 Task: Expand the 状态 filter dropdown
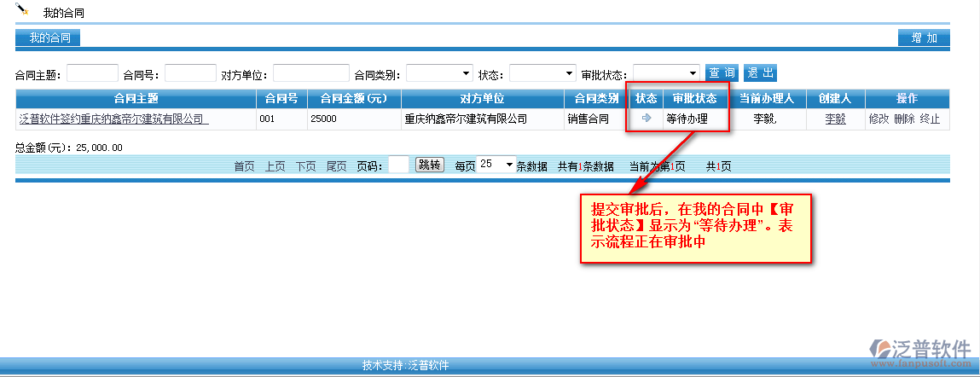pyautogui.click(x=542, y=73)
